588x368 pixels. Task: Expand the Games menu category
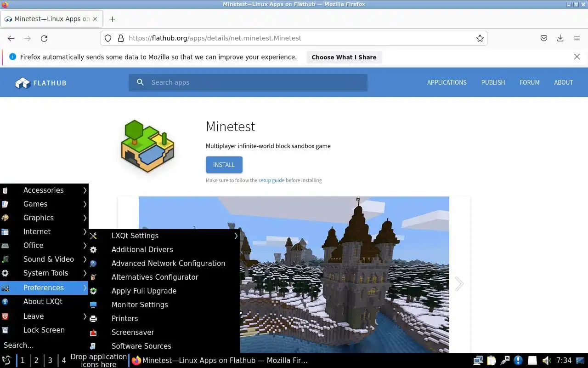coord(44,204)
